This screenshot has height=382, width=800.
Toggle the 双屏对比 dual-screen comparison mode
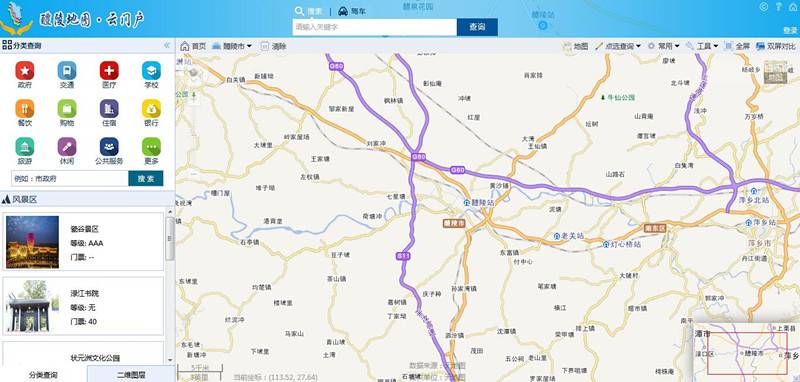[x=776, y=46]
